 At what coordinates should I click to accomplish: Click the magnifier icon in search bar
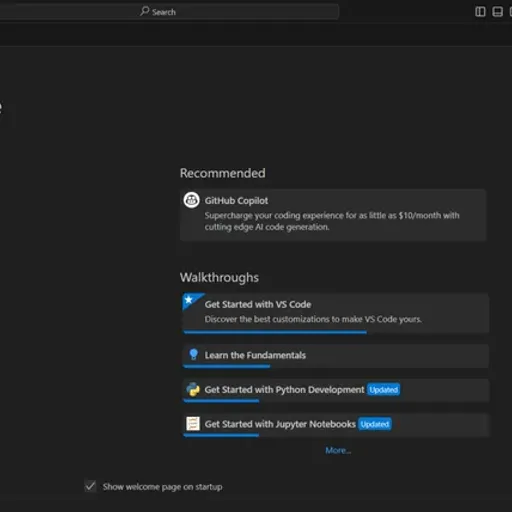[x=144, y=11]
